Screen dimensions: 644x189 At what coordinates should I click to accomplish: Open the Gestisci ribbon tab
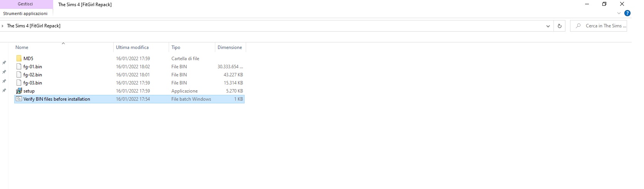[x=25, y=4]
